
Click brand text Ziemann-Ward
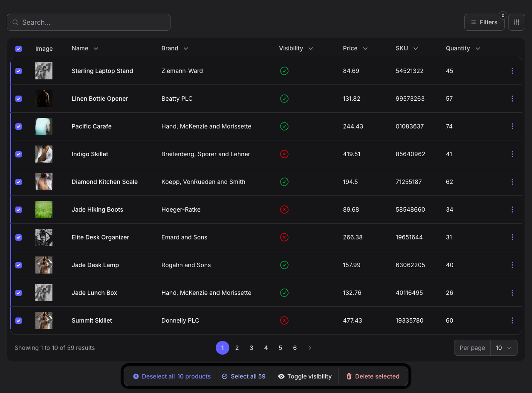coord(182,71)
